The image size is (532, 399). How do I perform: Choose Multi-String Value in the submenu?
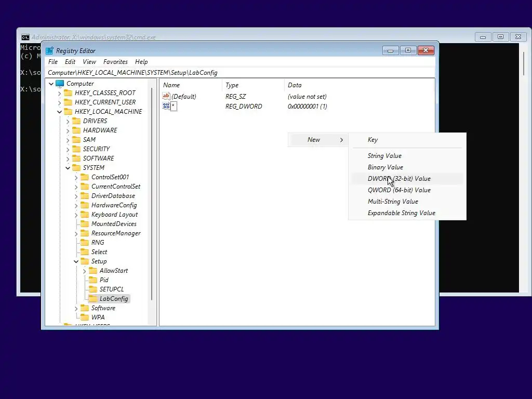coord(407,202)
